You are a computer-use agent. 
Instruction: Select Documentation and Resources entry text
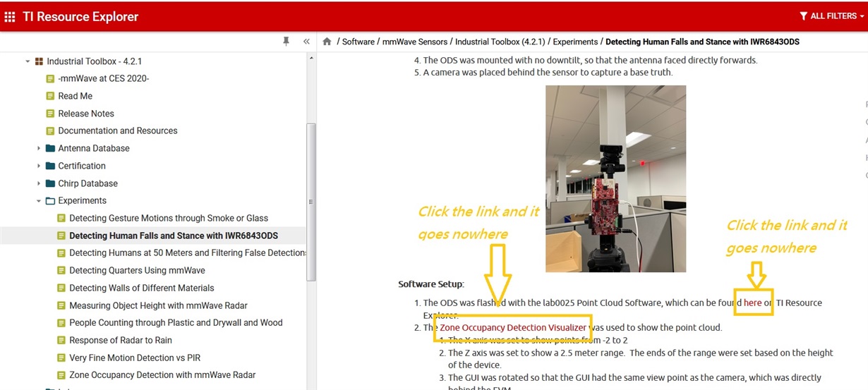point(118,130)
